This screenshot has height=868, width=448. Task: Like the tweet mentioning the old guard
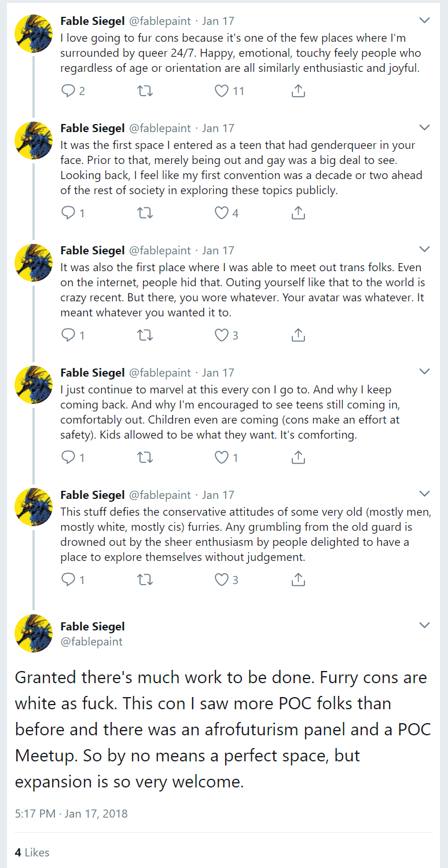226,579
